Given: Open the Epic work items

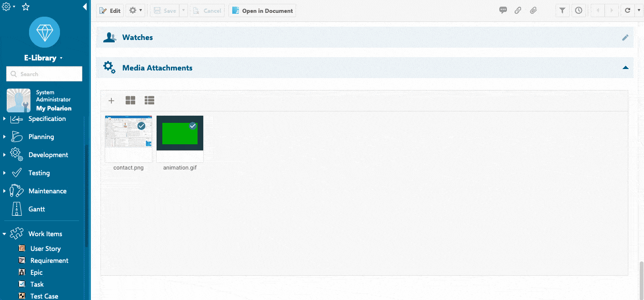Looking at the screenshot, I should tap(37, 272).
